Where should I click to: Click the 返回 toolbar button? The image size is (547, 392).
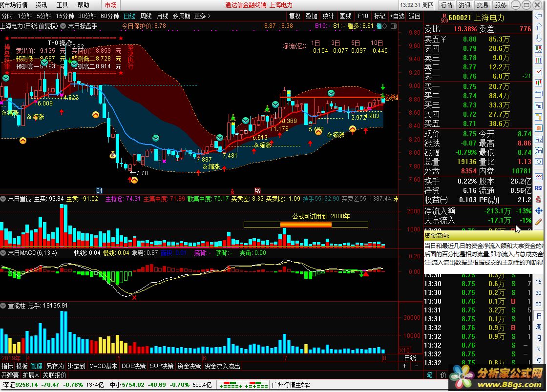point(414,16)
